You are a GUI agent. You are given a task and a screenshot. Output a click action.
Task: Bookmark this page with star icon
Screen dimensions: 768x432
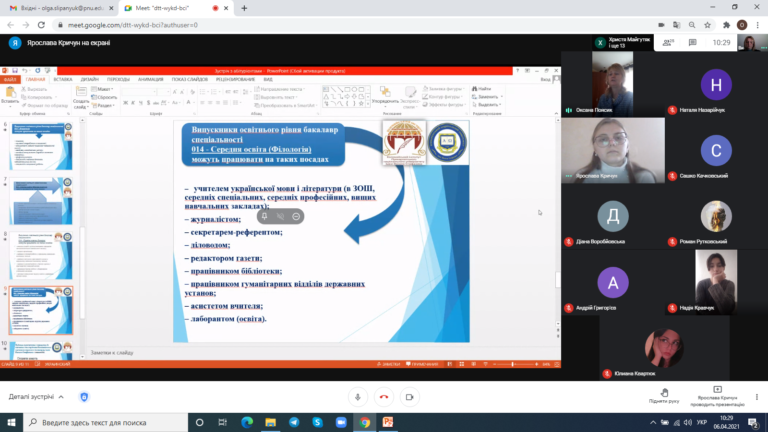(707, 25)
